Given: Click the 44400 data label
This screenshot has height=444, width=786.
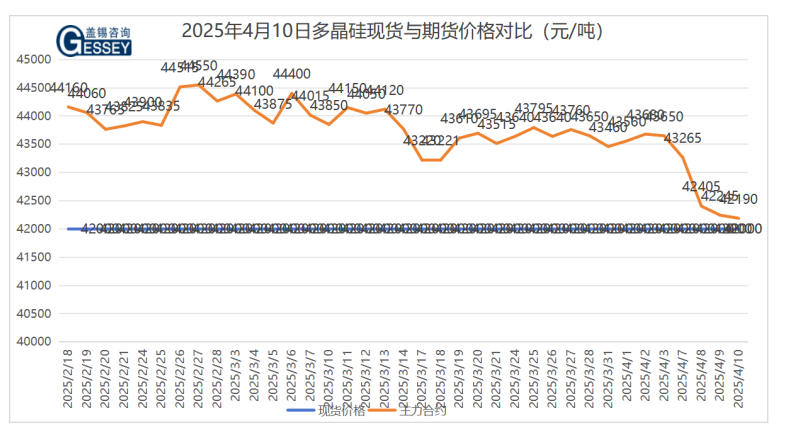Looking at the screenshot, I should [x=291, y=74].
